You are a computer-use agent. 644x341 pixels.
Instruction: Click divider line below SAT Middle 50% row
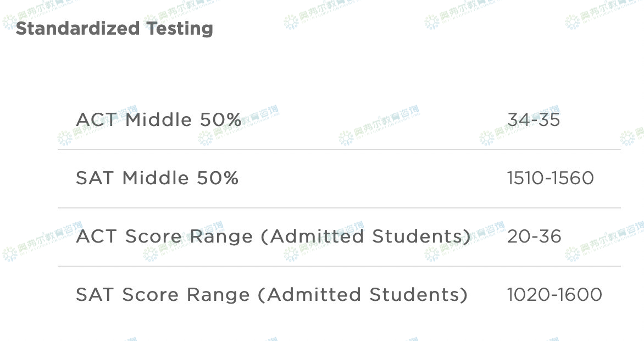pyautogui.click(x=339, y=208)
